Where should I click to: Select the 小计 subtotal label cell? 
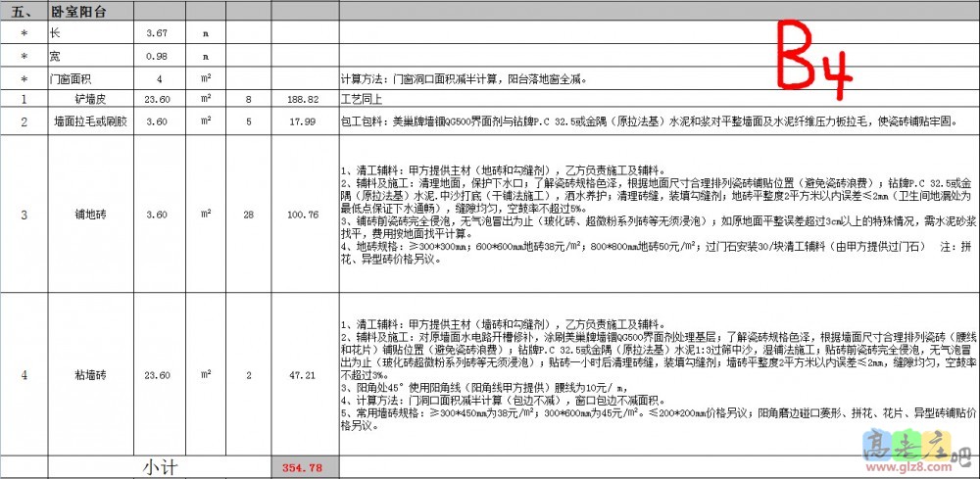tap(160, 467)
